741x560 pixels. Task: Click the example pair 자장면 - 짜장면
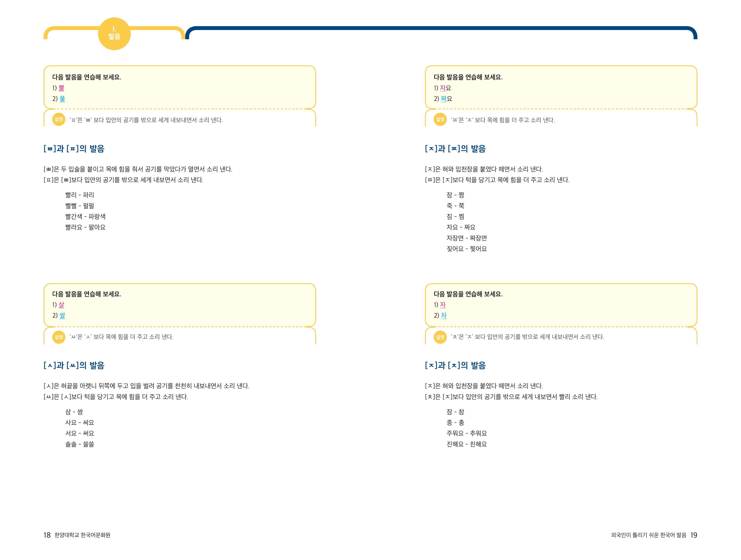click(x=467, y=238)
